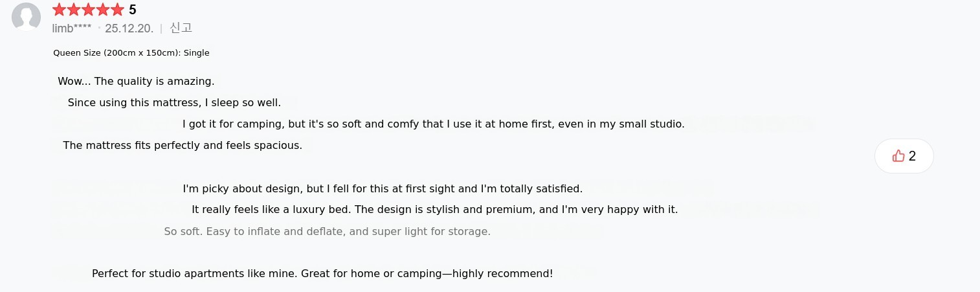
Task: Open the limb**** reviewer username
Action: click(x=71, y=28)
